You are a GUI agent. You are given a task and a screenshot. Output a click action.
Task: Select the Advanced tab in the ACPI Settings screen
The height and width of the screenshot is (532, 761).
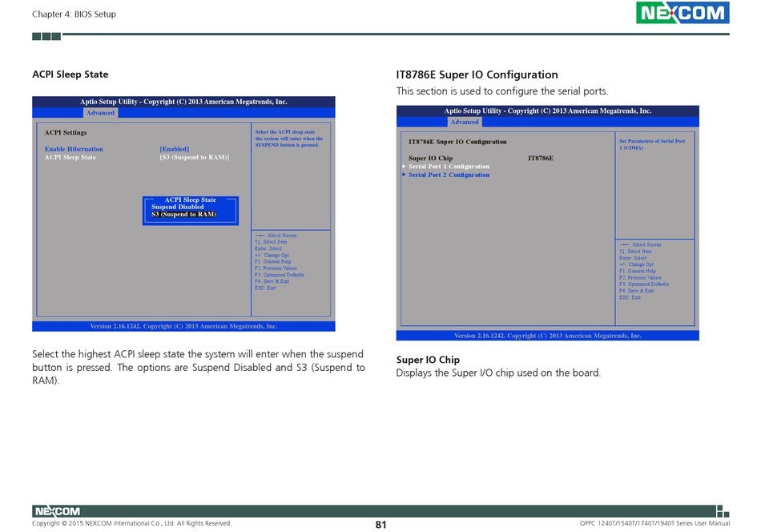101,113
